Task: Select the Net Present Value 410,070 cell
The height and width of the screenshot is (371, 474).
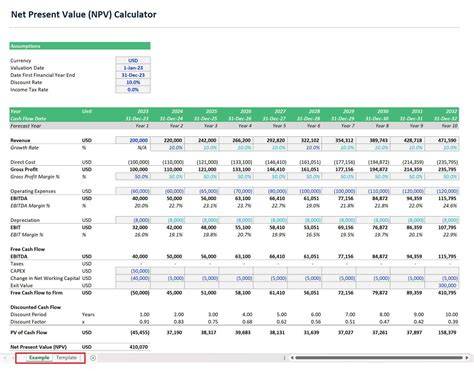Action: tap(133, 347)
